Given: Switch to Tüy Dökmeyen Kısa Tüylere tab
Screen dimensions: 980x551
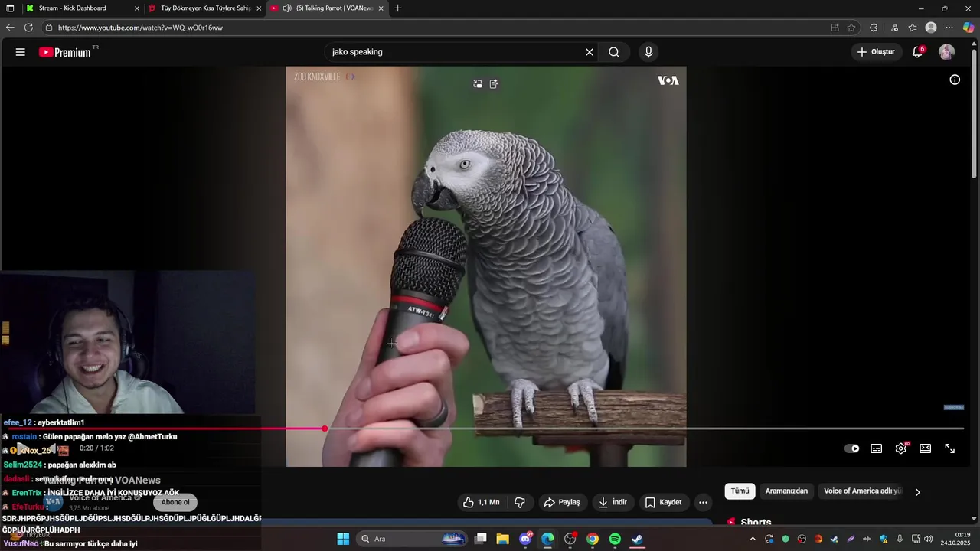Looking at the screenshot, I should click(x=205, y=8).
